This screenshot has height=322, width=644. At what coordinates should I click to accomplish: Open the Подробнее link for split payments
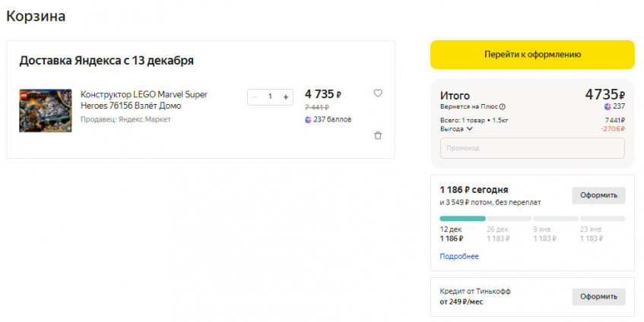tap(459, 257)
